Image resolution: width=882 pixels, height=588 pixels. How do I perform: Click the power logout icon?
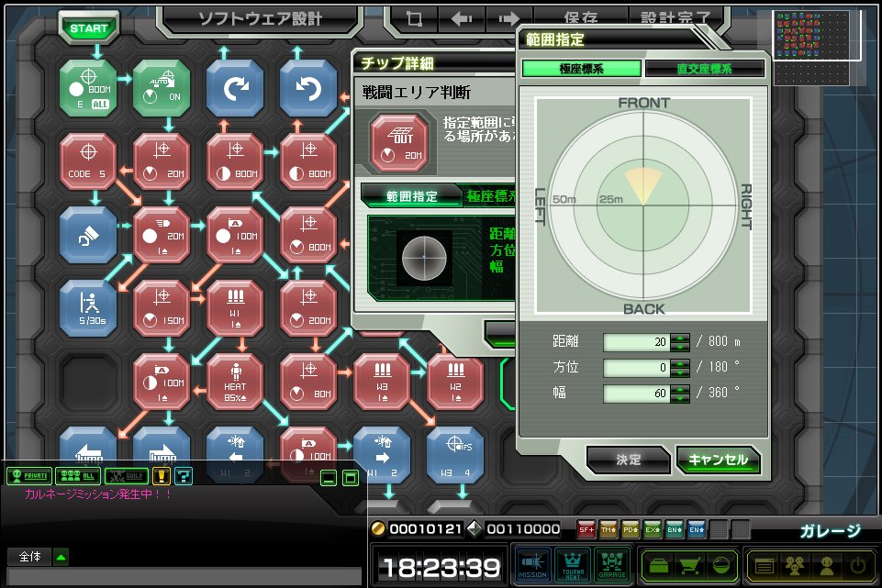[x=857, y=565]
